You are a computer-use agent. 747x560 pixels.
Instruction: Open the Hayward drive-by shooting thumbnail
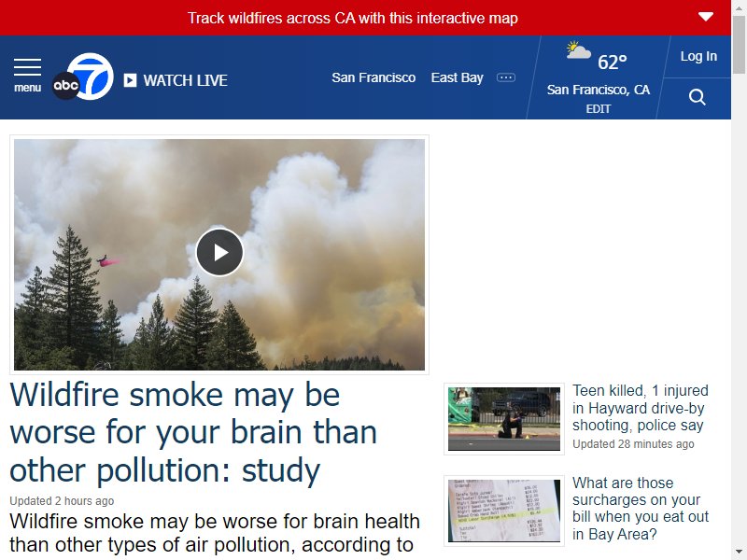(504, 419)
